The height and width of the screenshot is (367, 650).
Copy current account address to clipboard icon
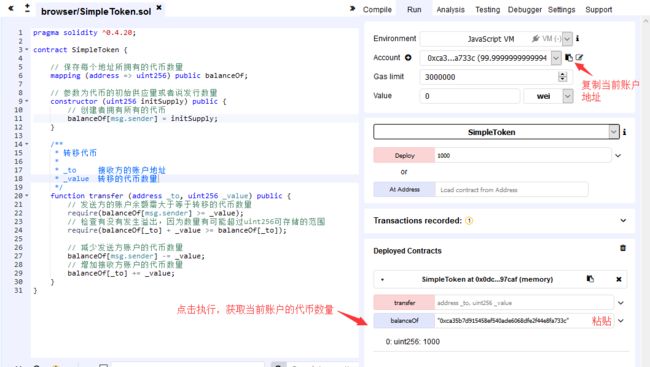pyautogui.click(x=569, y=58)
